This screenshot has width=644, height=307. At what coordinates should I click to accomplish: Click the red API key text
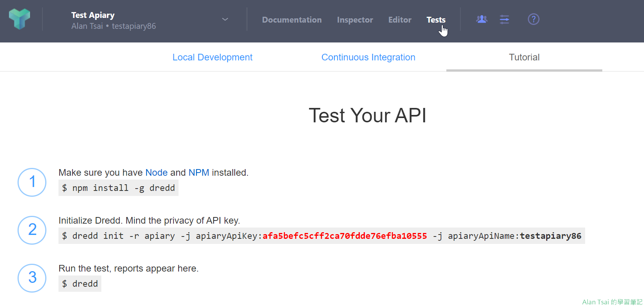pos(345,236)
